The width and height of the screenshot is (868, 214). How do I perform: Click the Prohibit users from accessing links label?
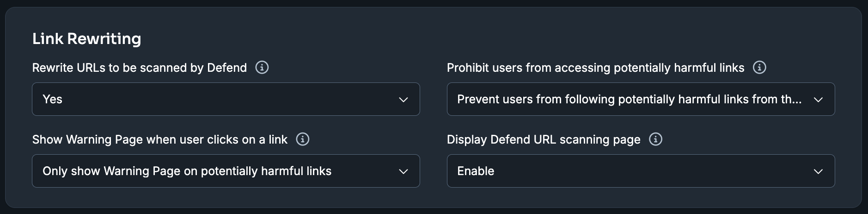click(x=596, y=68)
